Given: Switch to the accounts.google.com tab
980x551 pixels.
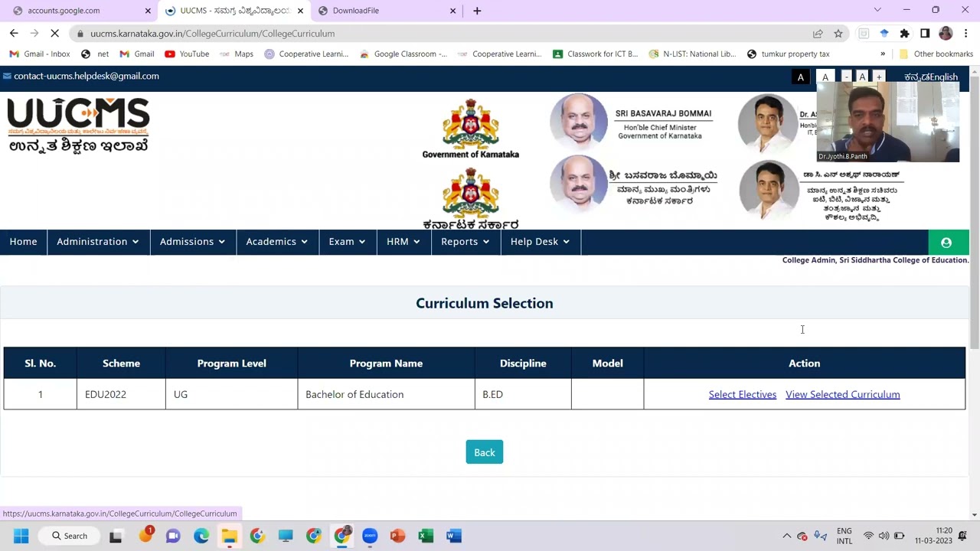Looking at the screenshot, I should click(80, 11).
